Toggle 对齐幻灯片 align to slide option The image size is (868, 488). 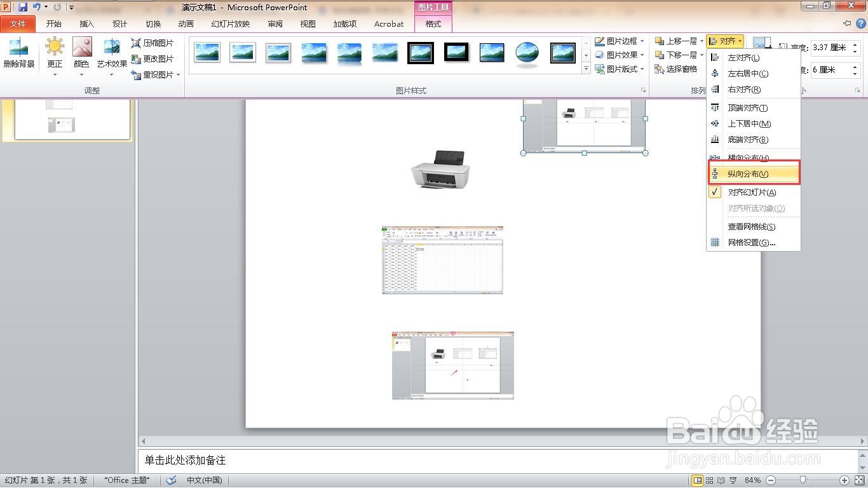(x=754, y=192)
